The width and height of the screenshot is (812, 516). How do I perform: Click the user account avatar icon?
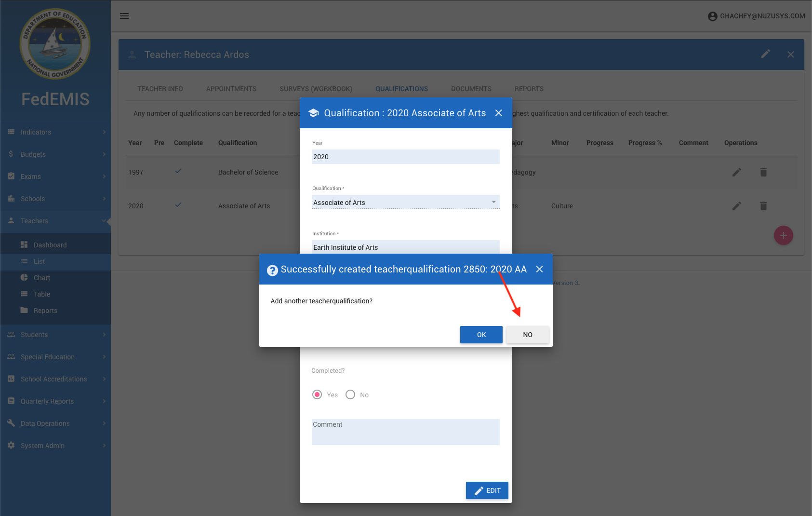[712, 16]
